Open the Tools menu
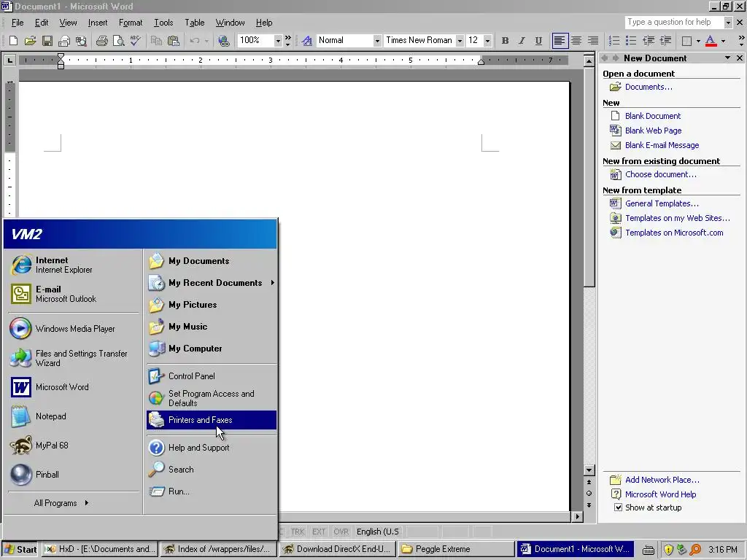The image size is (747, 560). pos(163,23)
